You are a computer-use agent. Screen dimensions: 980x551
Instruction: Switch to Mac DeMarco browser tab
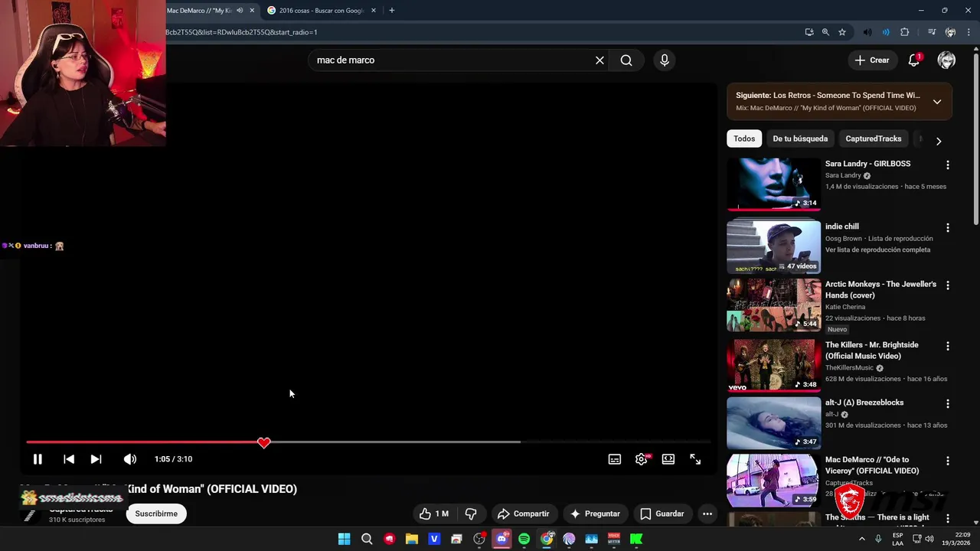click(x=201, y=11)
